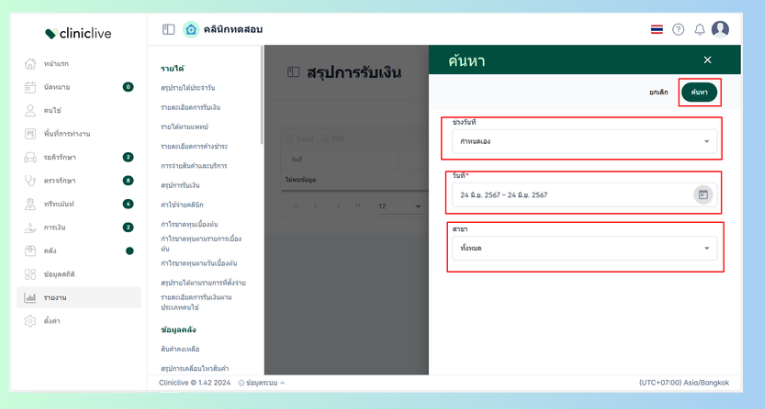765x409 pixels.
Task: Open the user profile avatar
Action: coord(720,29)
